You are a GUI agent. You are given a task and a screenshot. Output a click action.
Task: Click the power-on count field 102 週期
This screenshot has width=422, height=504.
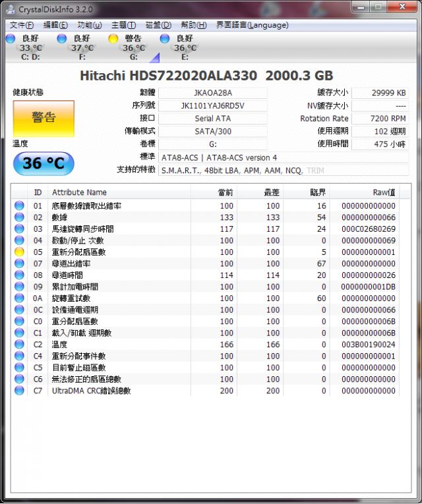(380, 132)
